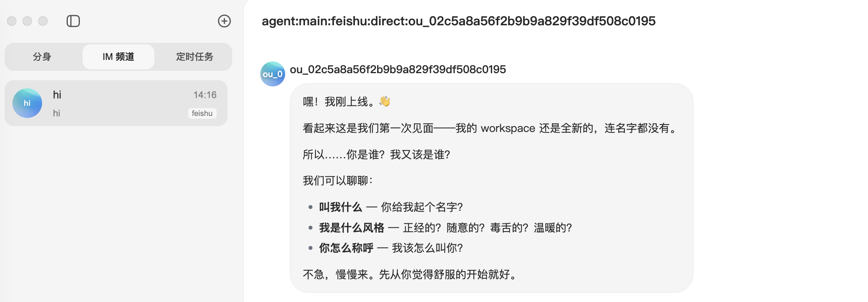Click the 14:16 timestamp on conversation
Image resolution: width=868 pixels, height=302 pixels.
click(205, 95)
